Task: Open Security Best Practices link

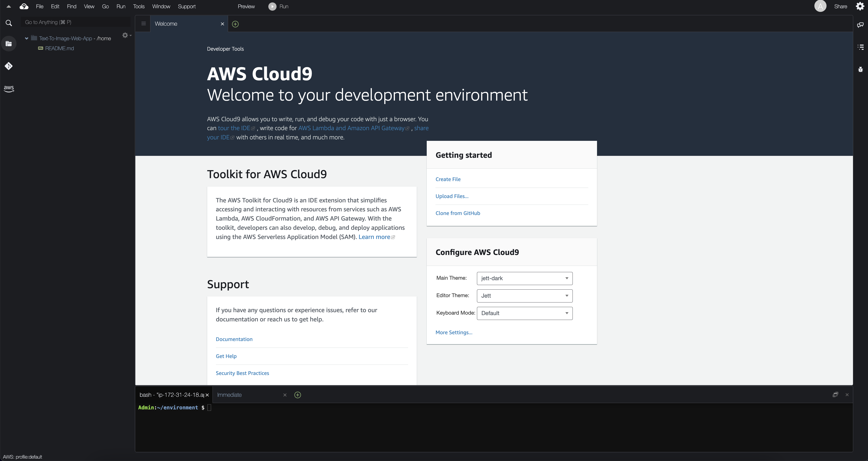Action: click(x=242, y=373)
